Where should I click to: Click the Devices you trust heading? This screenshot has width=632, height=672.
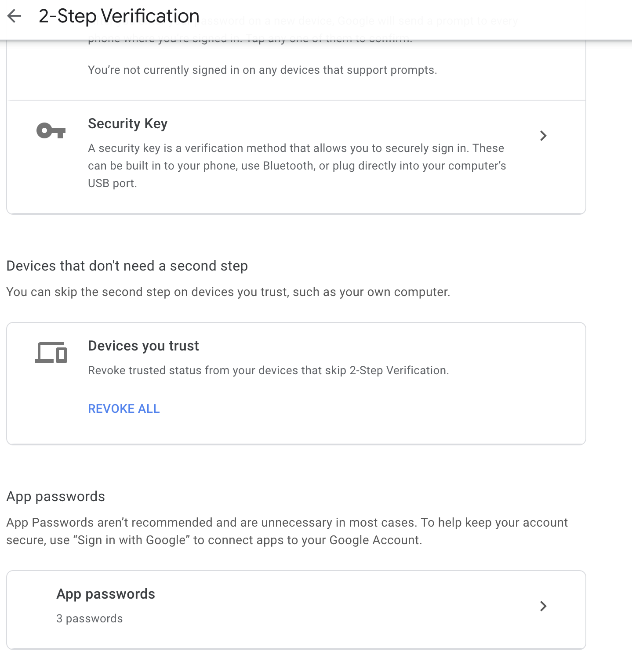(143, 346)
